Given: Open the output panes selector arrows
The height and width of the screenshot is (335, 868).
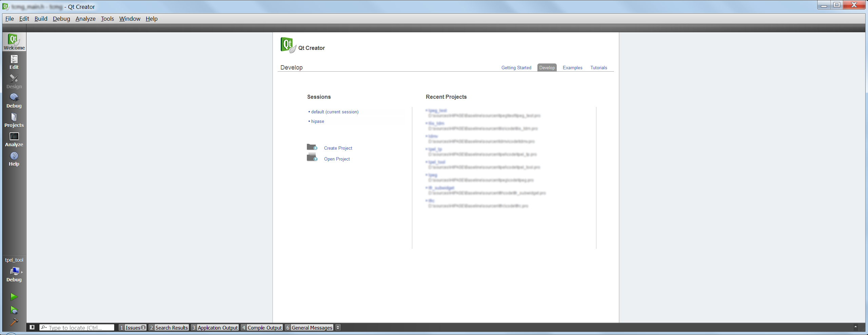Looking at the screenshot, I should [x=338, y=328].
